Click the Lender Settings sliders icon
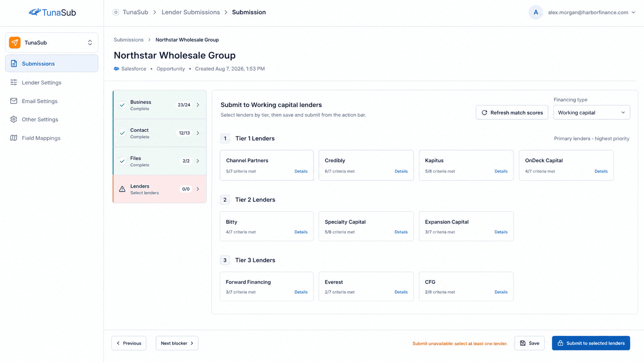644x362 pixels. tap(14, 82)
